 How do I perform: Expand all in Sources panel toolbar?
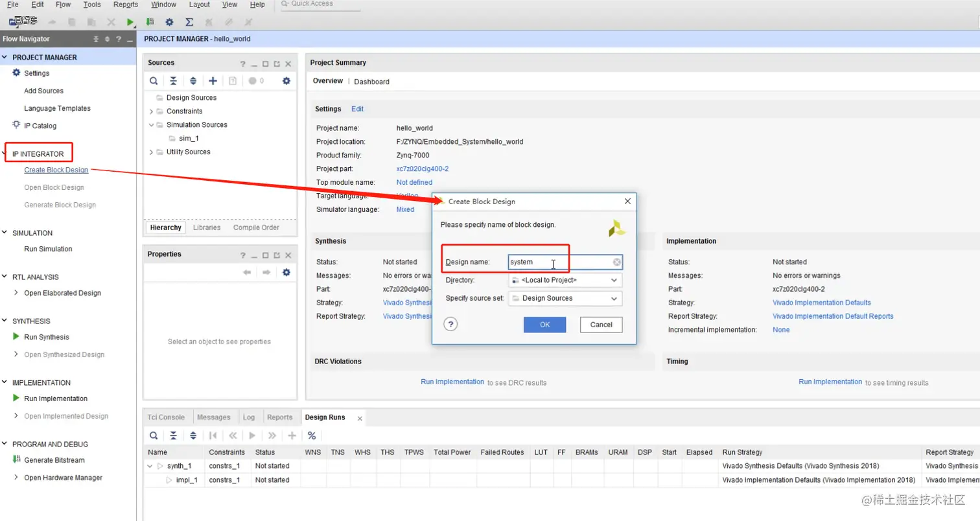[x=193, y=81]
